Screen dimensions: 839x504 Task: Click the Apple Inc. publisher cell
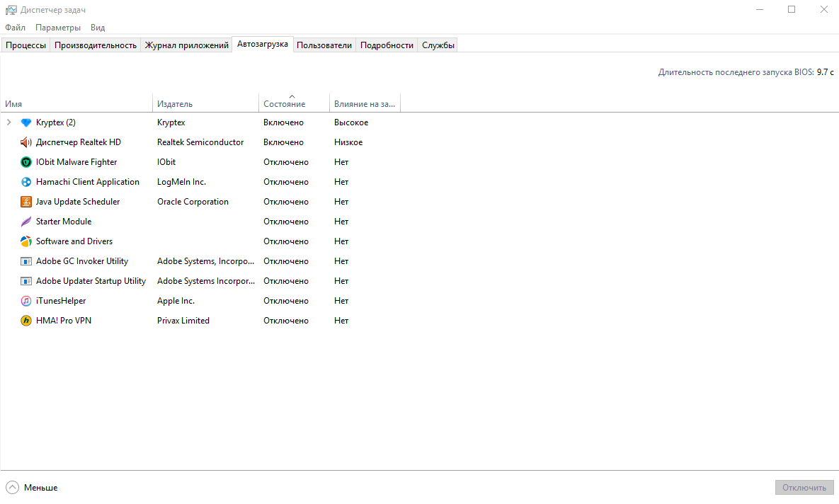coord(176,301)
